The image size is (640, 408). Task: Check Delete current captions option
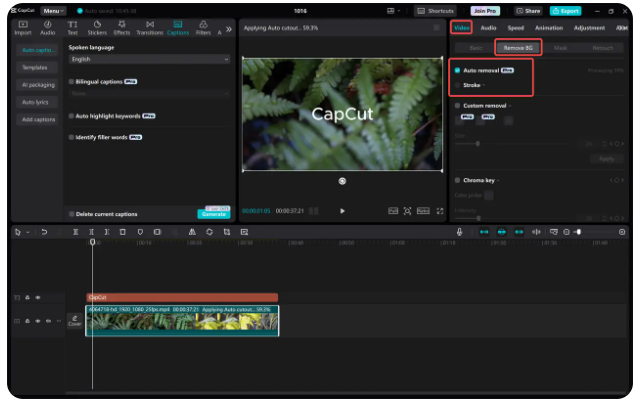tap(72, 213)
